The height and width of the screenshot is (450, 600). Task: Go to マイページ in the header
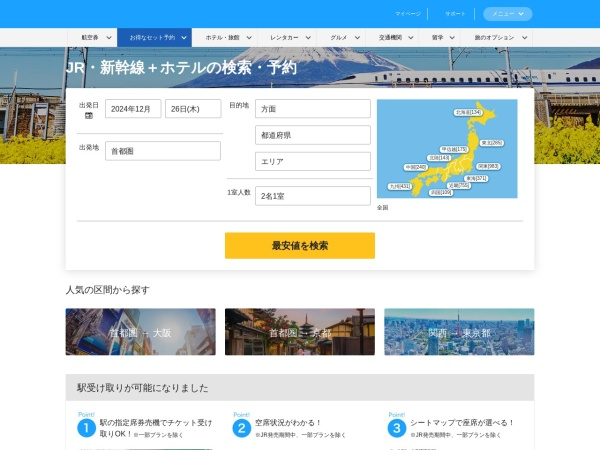408,14
